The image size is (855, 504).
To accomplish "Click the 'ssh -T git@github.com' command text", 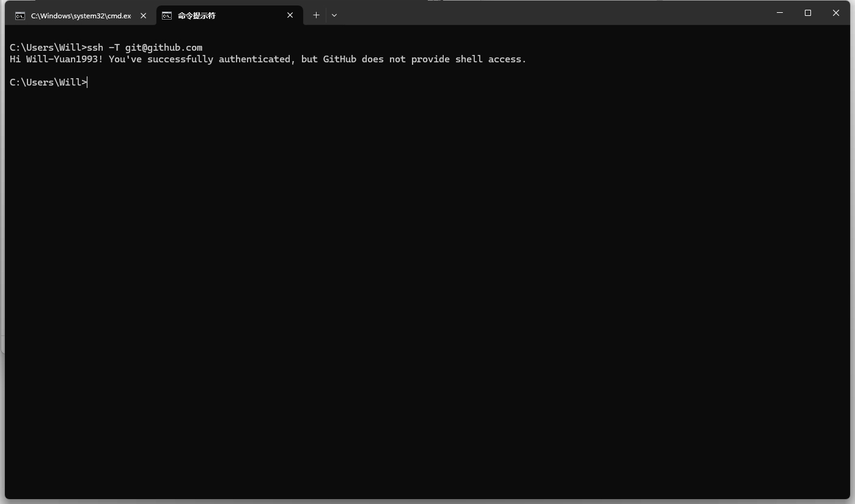I will pyautogui.click(x=145, y=48).
